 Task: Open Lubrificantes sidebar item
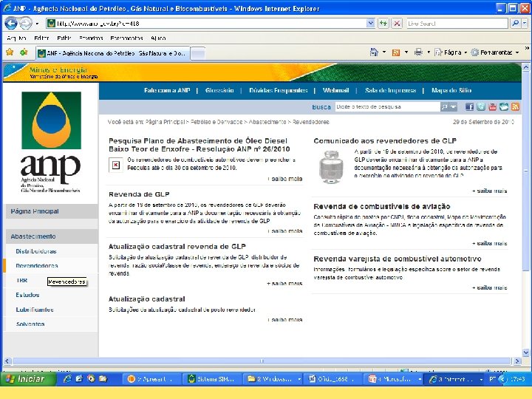coord(35,310)
